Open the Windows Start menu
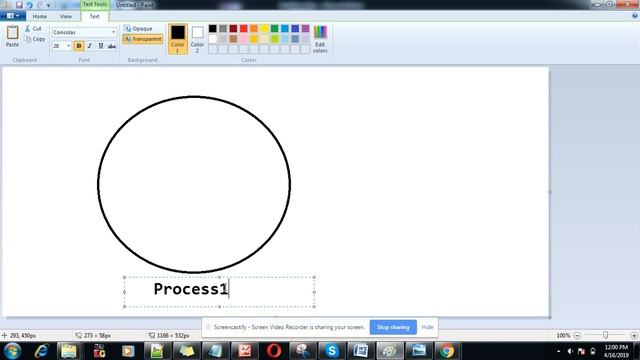 point(12,351)
